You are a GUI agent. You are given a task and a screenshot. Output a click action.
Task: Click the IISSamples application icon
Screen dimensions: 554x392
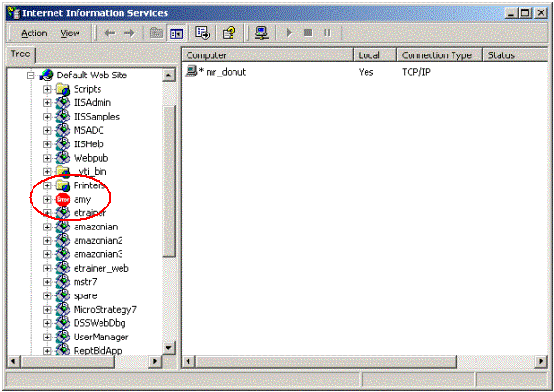click(63, 117)
